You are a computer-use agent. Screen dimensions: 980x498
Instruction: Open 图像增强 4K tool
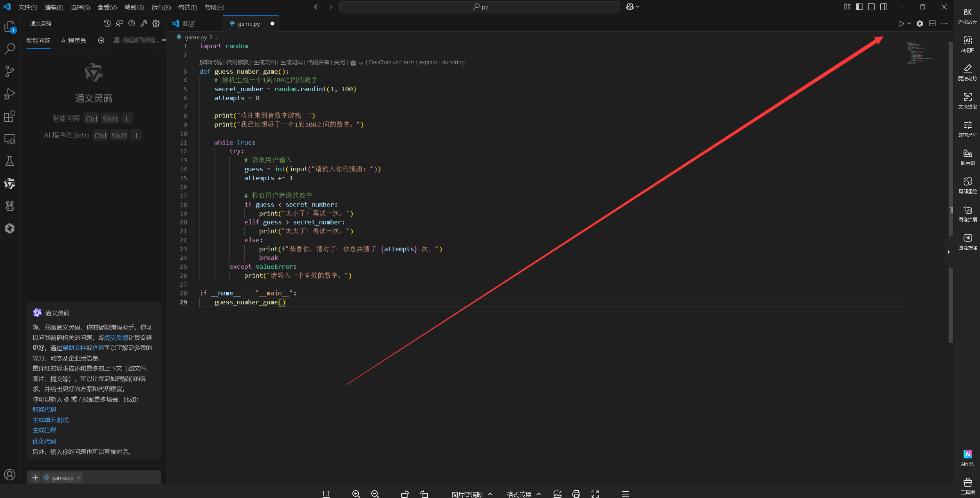click(x=967, y=241)
